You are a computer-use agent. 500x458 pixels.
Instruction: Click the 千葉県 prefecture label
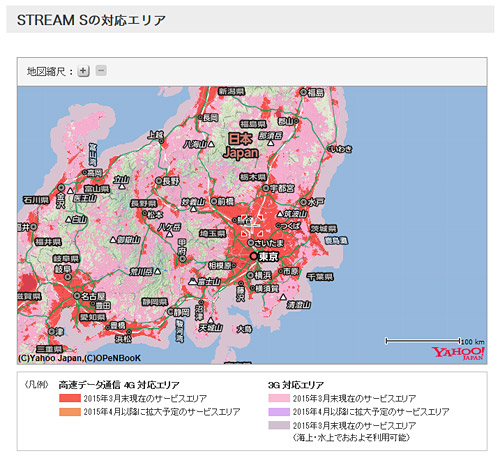tap(320, 277)
